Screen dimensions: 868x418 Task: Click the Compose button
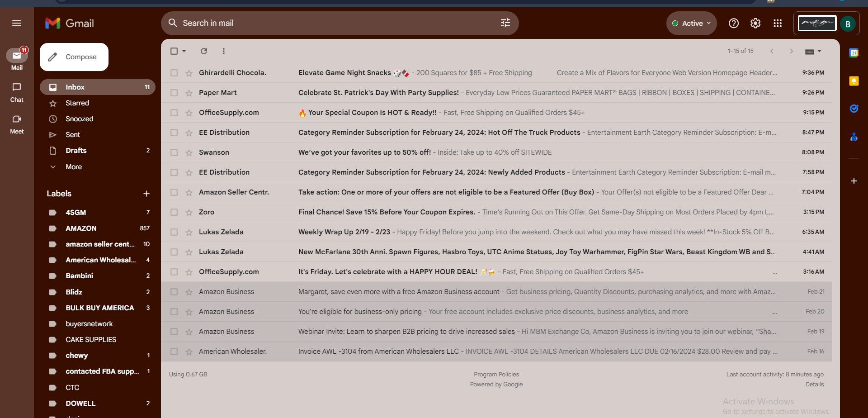[74, 57]
